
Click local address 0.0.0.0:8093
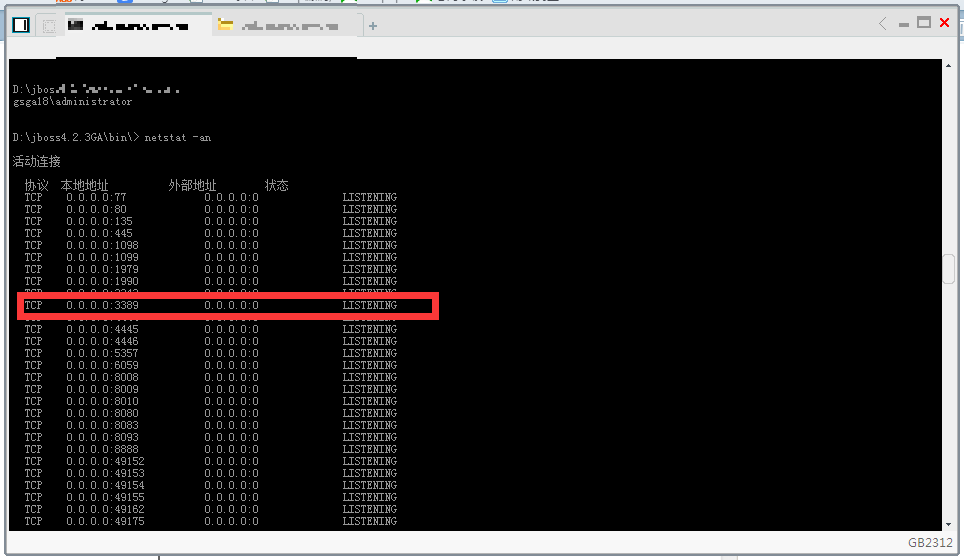pos(103,437)
